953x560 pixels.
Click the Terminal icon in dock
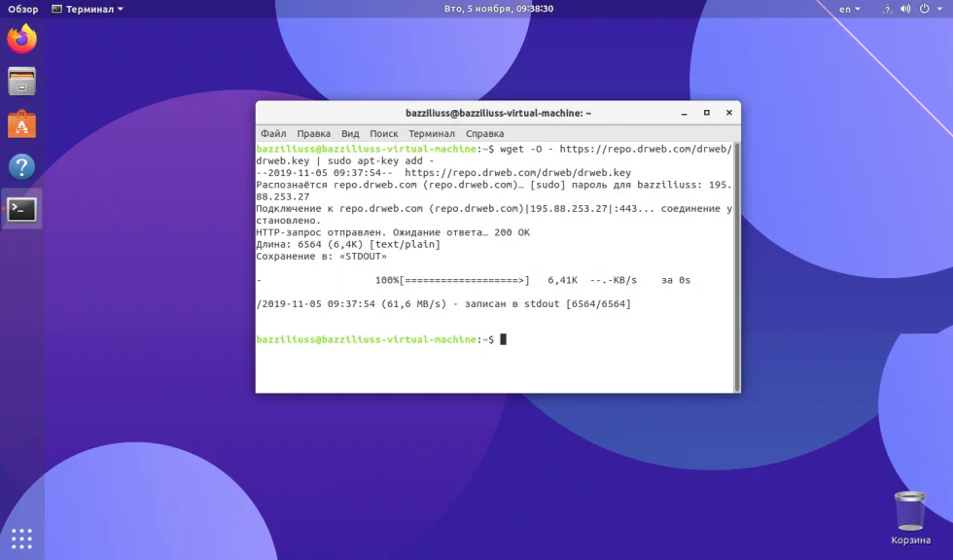[21, 208]
